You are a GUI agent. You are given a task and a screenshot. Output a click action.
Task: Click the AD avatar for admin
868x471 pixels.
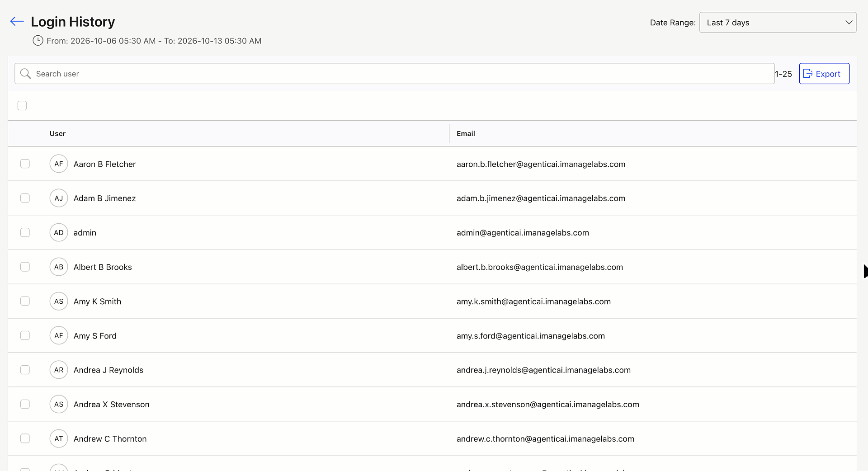(x=59, y=232)
